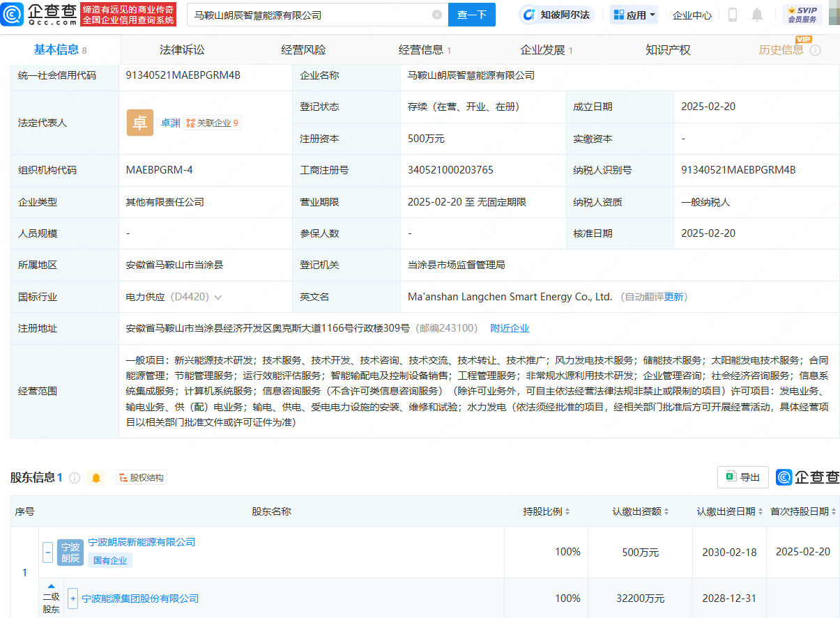840x618 pixels.
Task: Select the registered capital value 500万元
Action: coord(426,139)
